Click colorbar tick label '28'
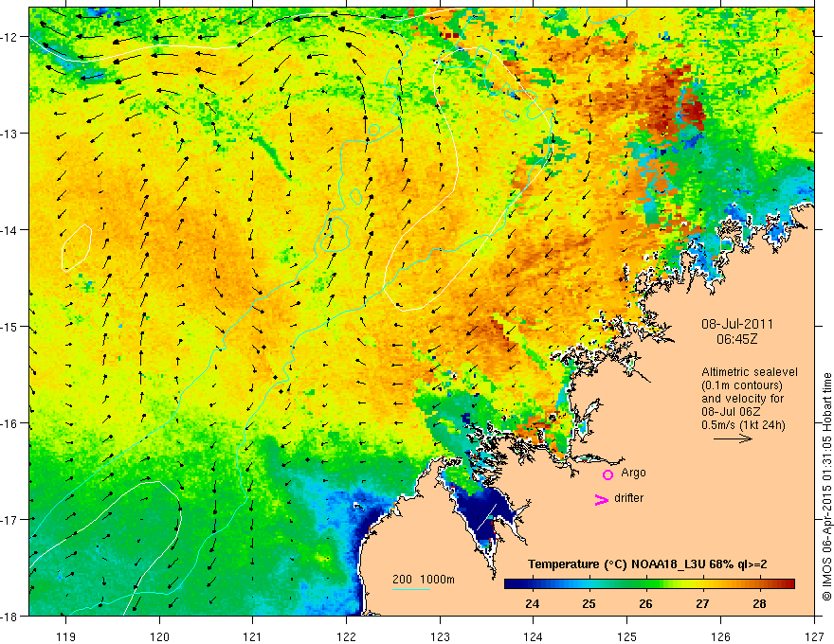 (759, 603)
